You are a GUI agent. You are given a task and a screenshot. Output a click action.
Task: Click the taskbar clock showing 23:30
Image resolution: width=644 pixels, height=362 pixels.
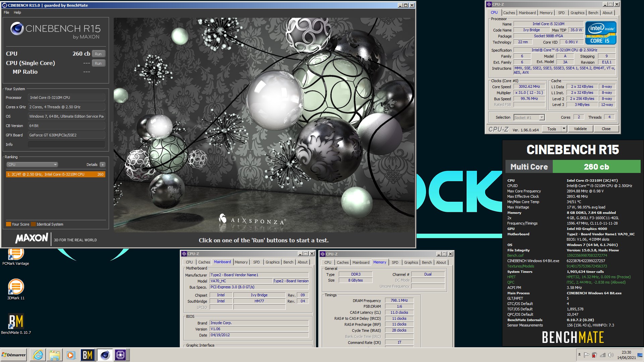tap(626, 355)
